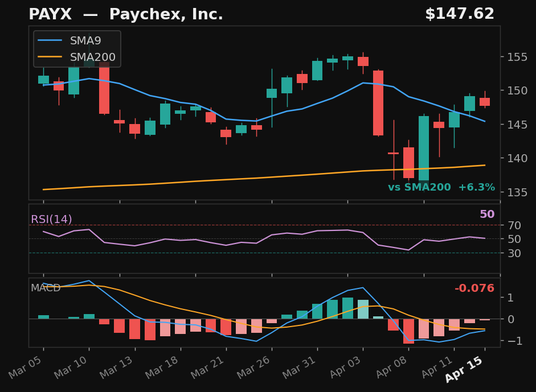Image resolution: width=536 pixels, height=392 pixels.
Task: Click the Apr 08 date label
Action: (391, 368)
